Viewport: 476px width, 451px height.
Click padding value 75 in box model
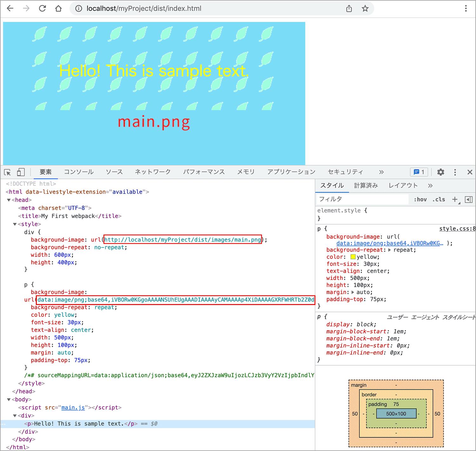click(396, 404)
